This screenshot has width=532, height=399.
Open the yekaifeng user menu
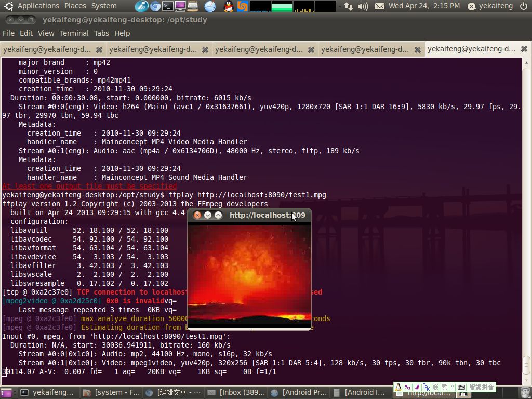[490, 6]
